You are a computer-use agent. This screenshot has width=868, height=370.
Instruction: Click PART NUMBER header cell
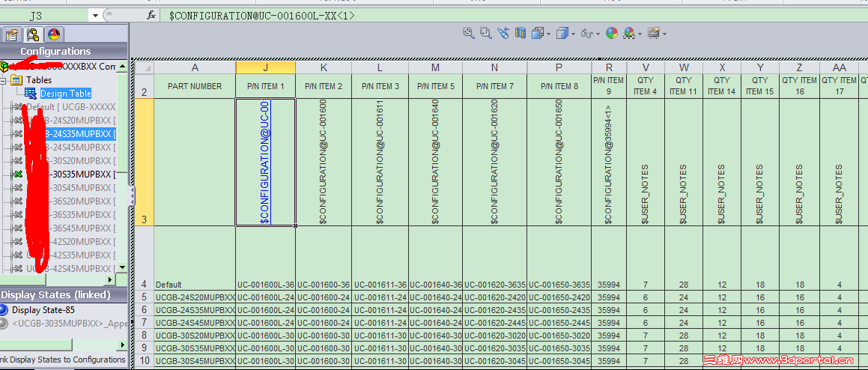(195, 86)
